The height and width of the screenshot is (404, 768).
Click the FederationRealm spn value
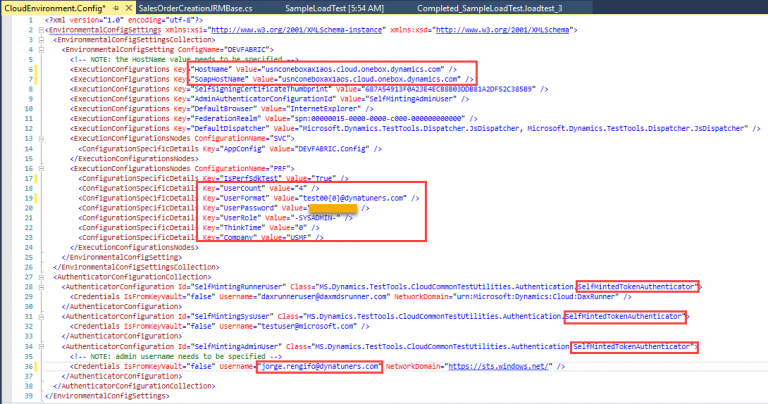click(377, 119)
